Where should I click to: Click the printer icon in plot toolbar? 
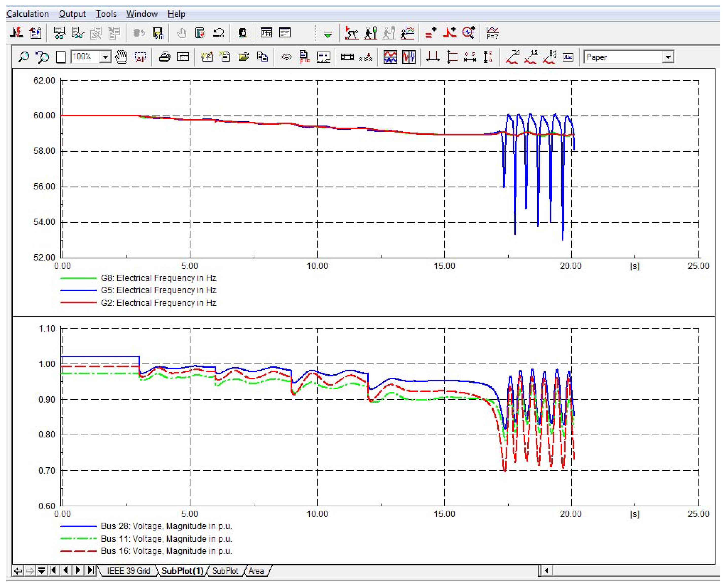pos(164,57)
